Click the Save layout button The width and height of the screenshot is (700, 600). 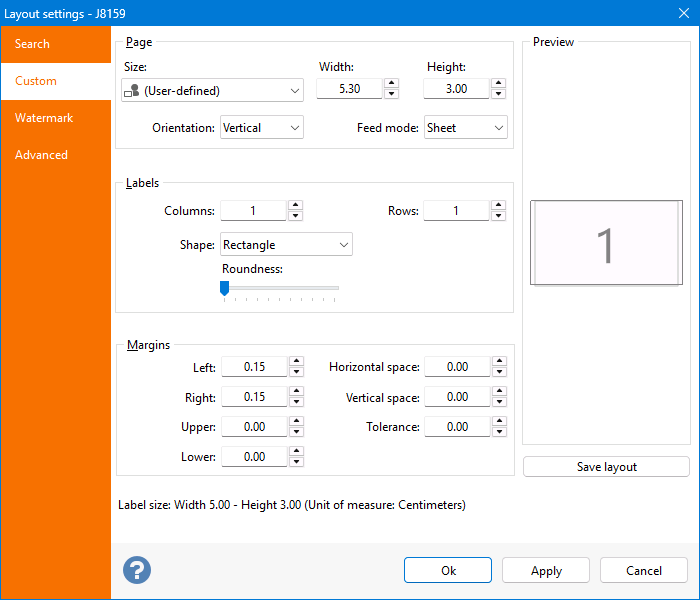(606, 467)
